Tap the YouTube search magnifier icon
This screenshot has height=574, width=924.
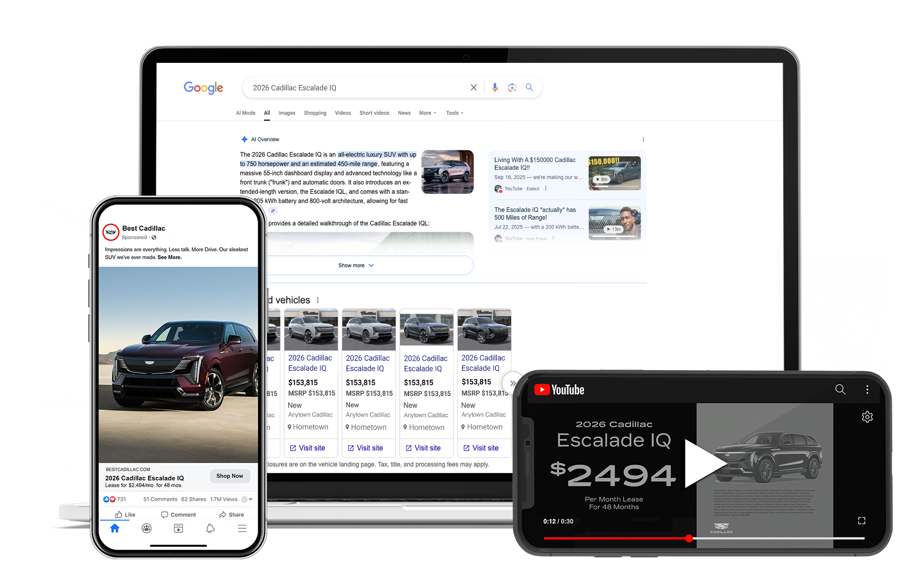(x=840, y=390)
